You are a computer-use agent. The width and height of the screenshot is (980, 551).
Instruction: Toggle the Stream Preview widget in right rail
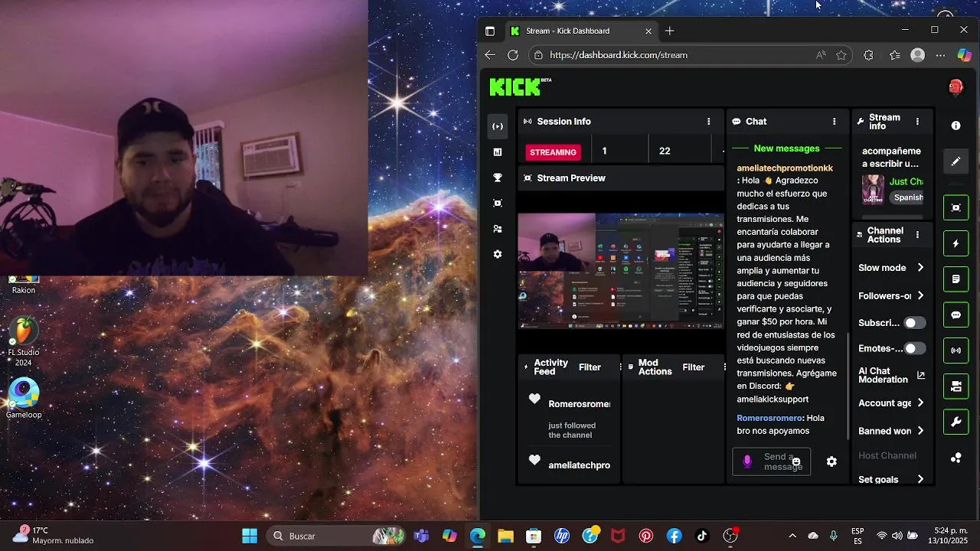955,207
